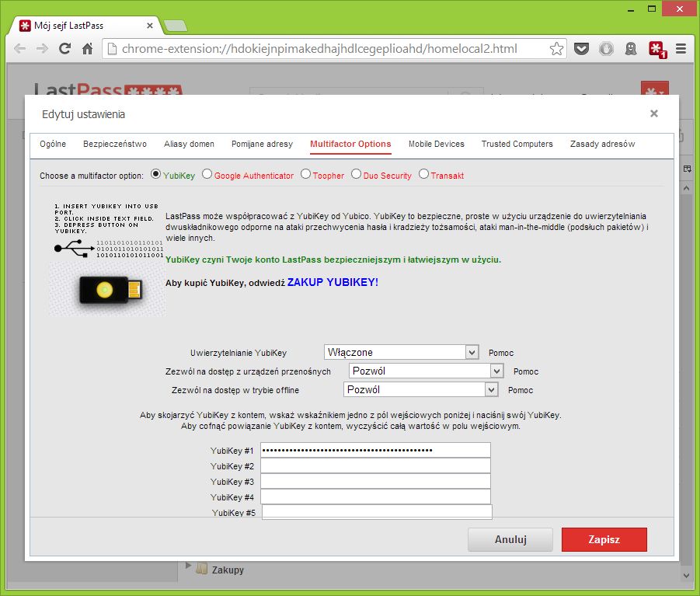Maximize the Chrome window
700x596 pixels.
[653, 9]
